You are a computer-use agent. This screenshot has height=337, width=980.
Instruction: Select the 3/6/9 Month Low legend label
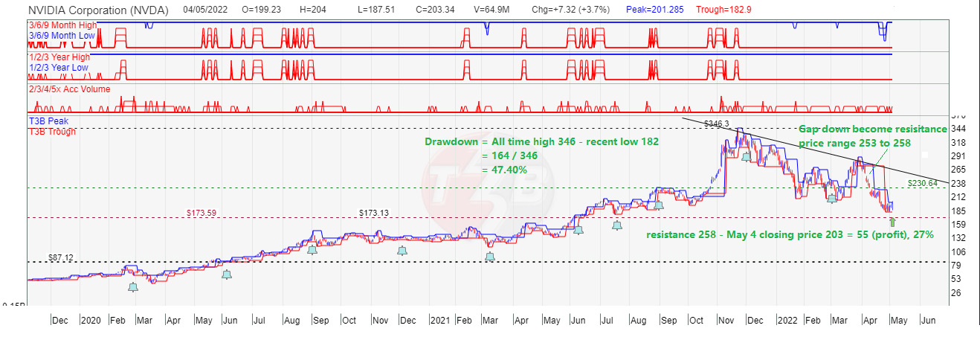click(x=62, y=35)
